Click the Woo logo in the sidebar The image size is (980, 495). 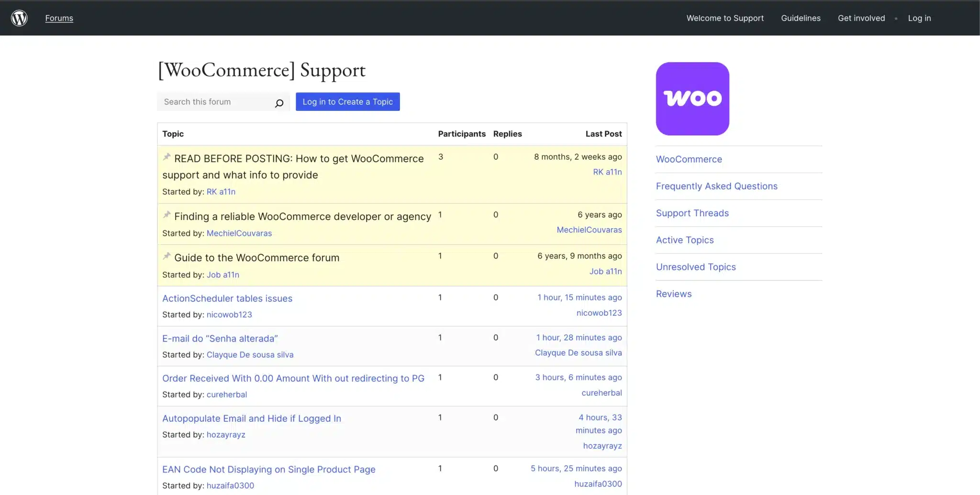(692, 99)
